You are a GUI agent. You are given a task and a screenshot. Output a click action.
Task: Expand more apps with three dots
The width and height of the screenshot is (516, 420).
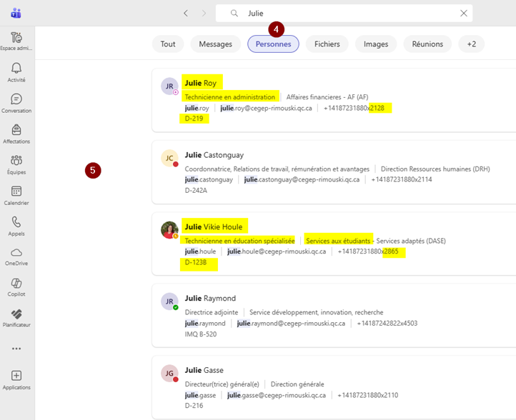tap(16, 349)
